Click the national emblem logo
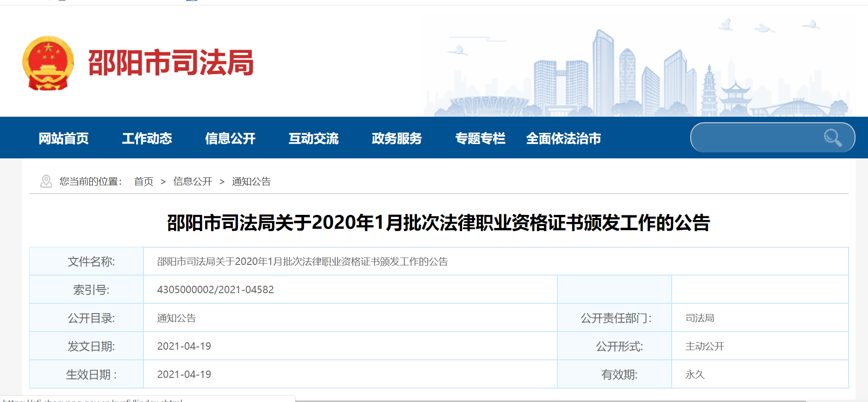The image size is (868, 402). coord(48,63)
